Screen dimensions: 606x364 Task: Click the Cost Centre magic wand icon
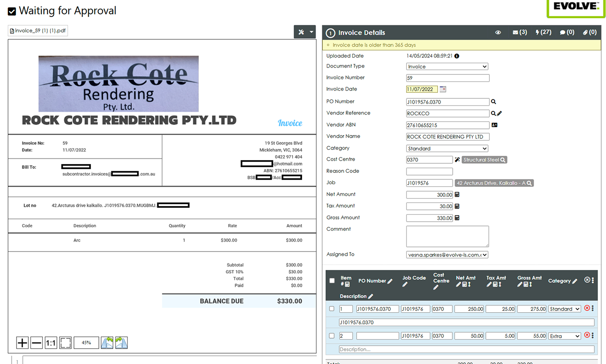pyautogui.click(x=457, y=160)
